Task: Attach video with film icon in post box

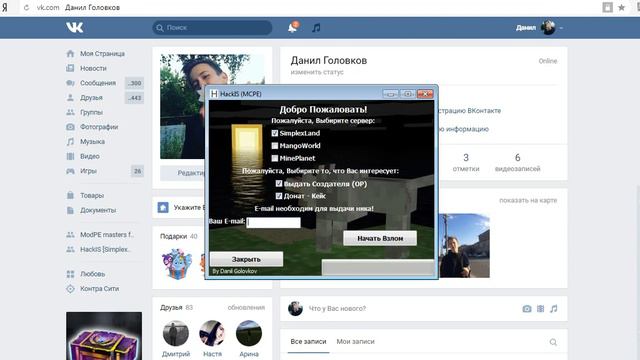Action: tap(540, 309)
